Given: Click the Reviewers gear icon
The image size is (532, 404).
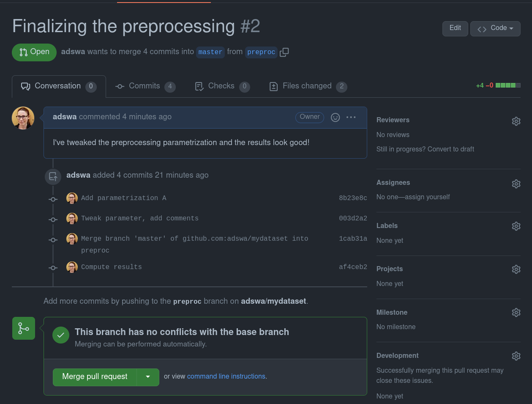Looking at the screenshot, I should 516,121.
